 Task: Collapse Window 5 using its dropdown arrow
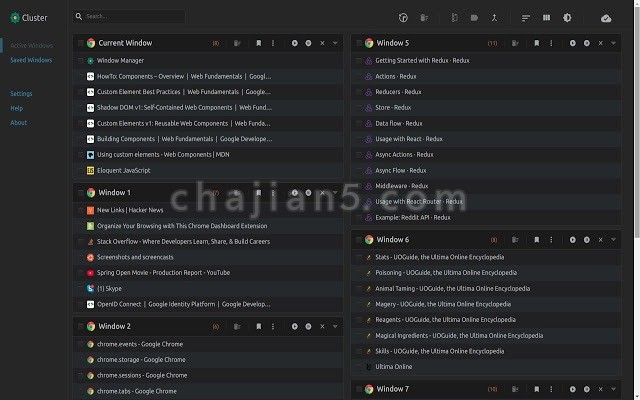[x=613, y=43]
